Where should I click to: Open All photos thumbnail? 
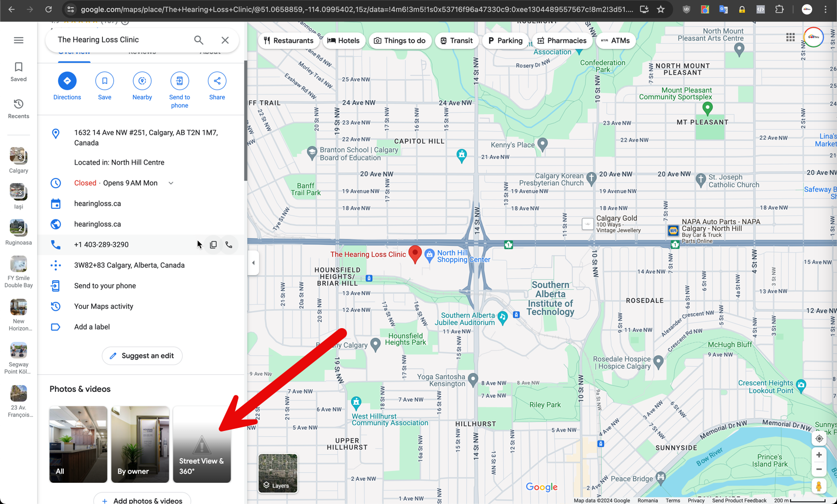pos(78,444)
